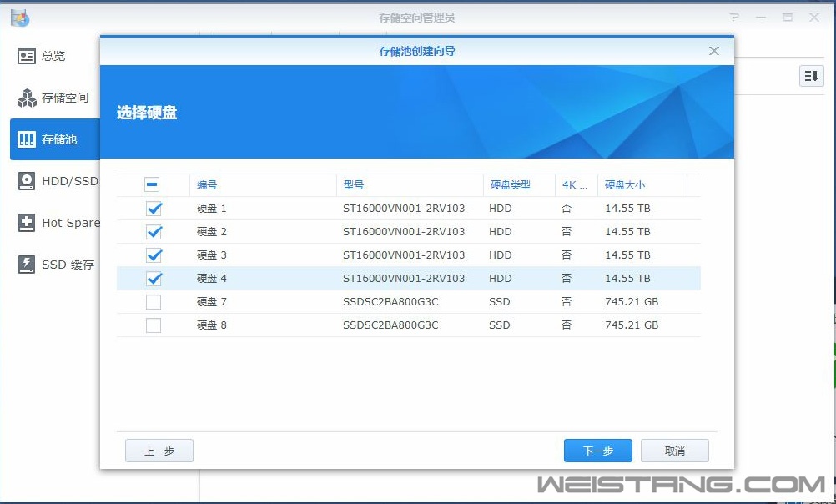
Task: Click the 取消 button
Action: [674, 450]
